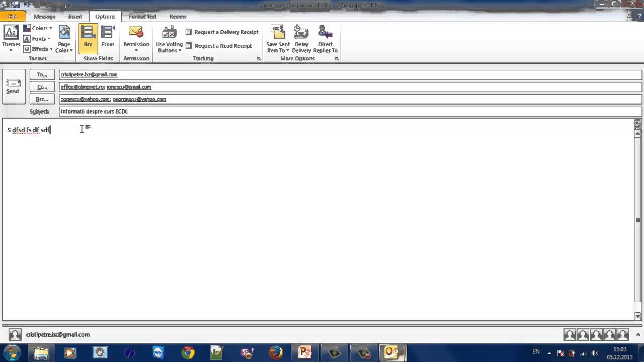Open the Themes gallery
Image resolution: width=644 pixels, height=362 pixels.
[x=11, y=39]
